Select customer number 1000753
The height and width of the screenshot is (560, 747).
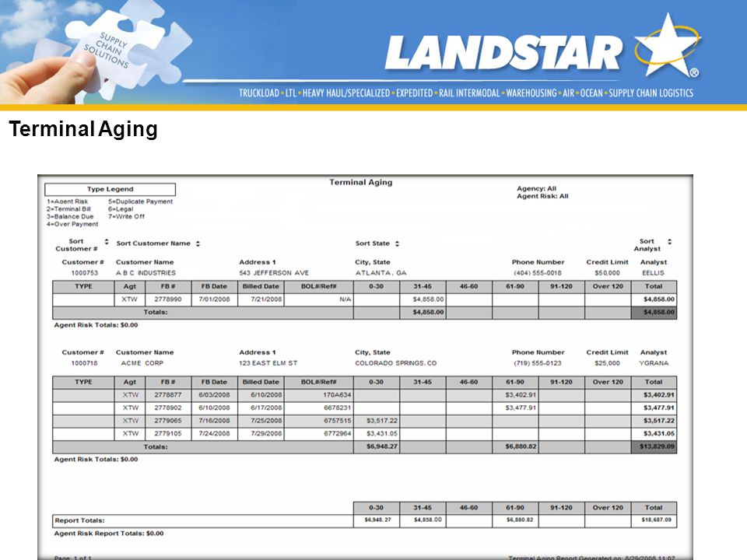coord(85,273)
